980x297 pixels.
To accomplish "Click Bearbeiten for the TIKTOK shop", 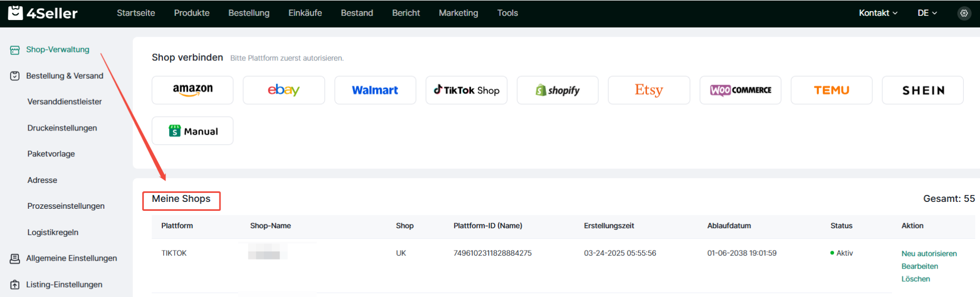I will click(x=920, y=266).
